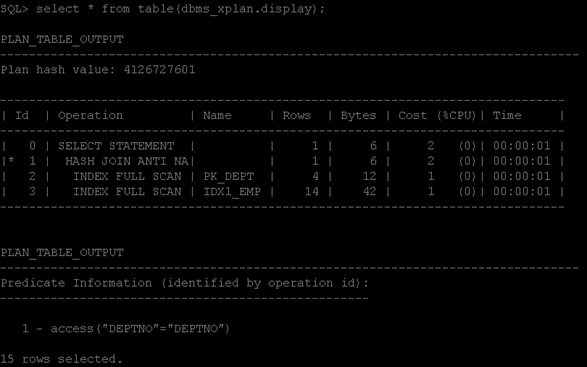Viewport: 587px width, 367px height.
Task: Click Id value 3
Action: pyautogui.click(x=33, y=192)
